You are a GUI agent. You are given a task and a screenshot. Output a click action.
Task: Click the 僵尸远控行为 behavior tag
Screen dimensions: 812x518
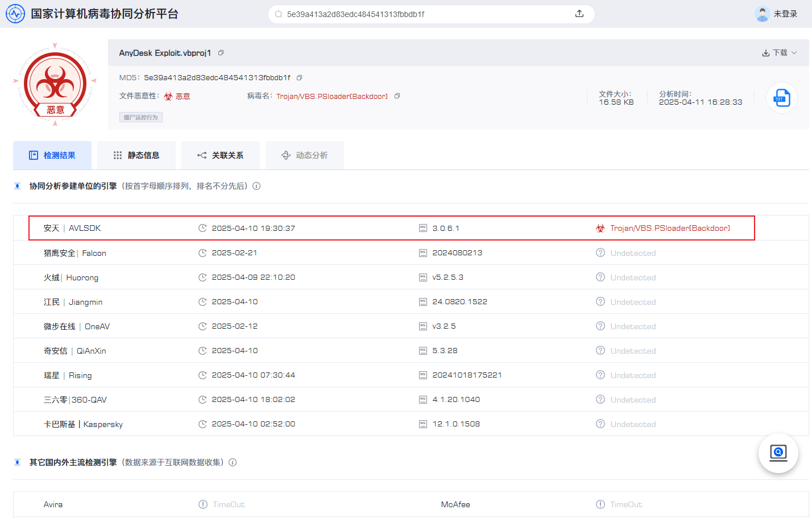tap(141, 117)
